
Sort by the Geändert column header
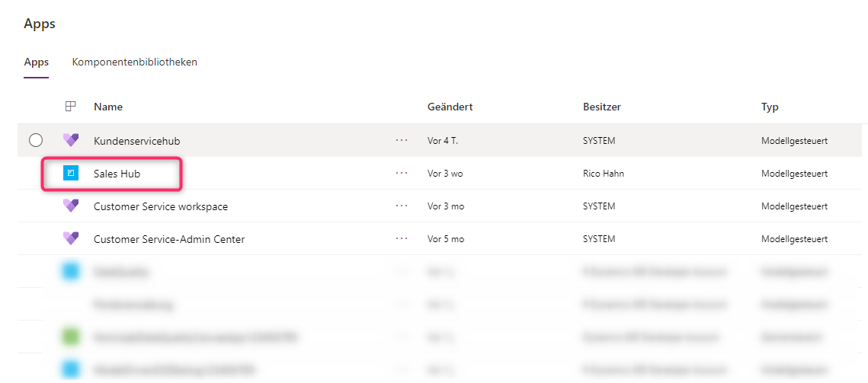point(450,107)
